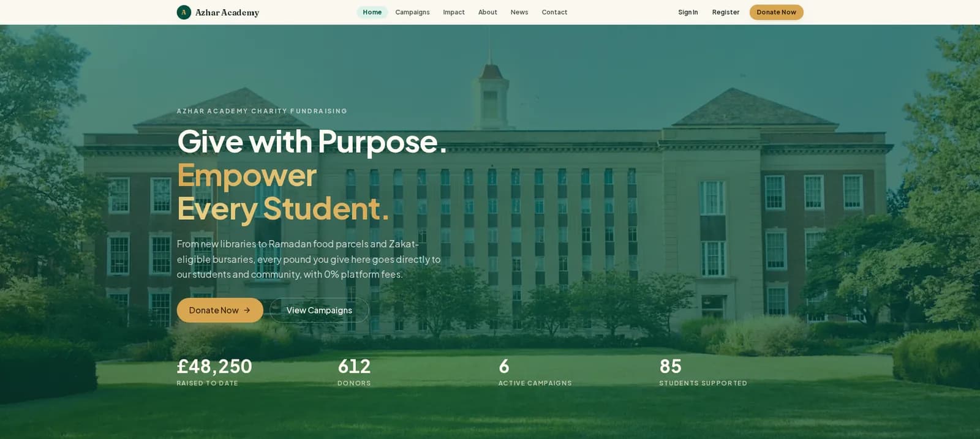
Task: Go to the Home nav item
Action: (x=372, y=12)
